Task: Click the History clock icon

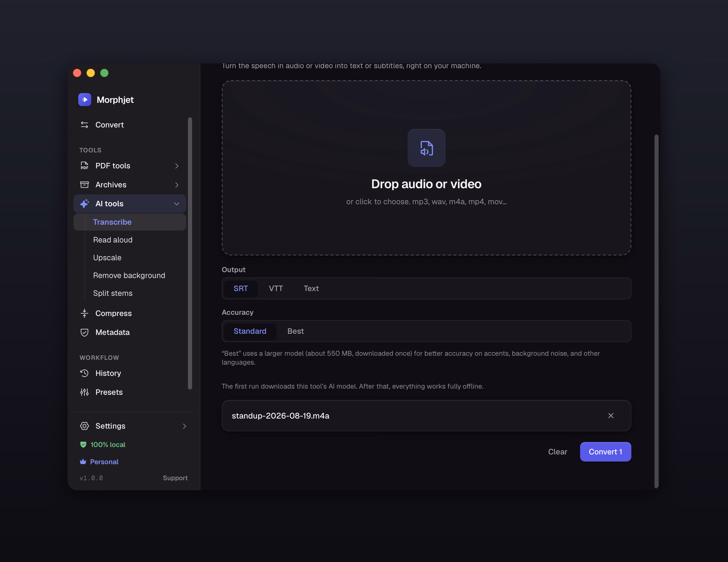Action: [84, 373]
